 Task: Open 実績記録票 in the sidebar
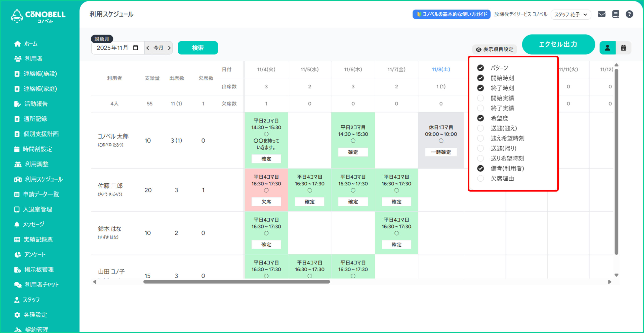click(x=38, y=240)
